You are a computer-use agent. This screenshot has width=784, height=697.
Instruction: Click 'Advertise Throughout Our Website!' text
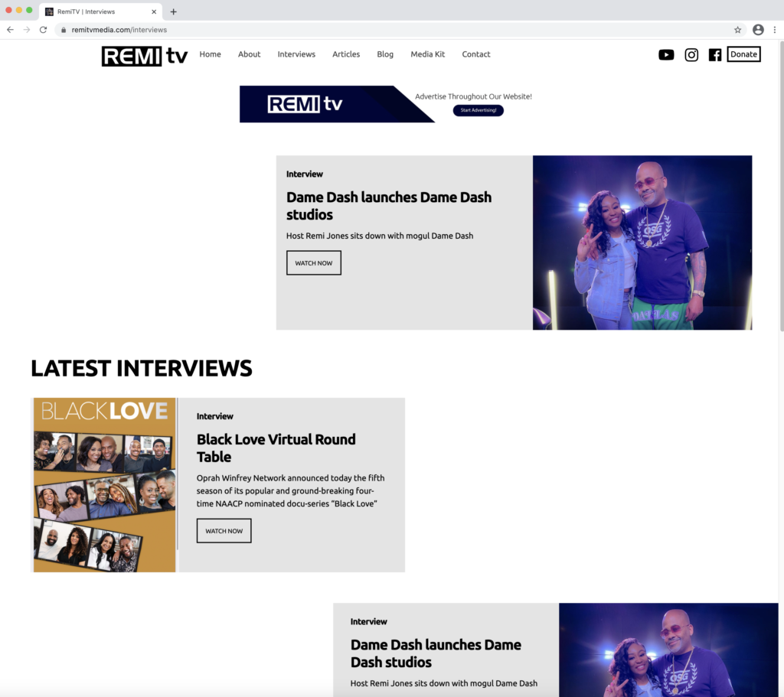[x=473, y=96]
